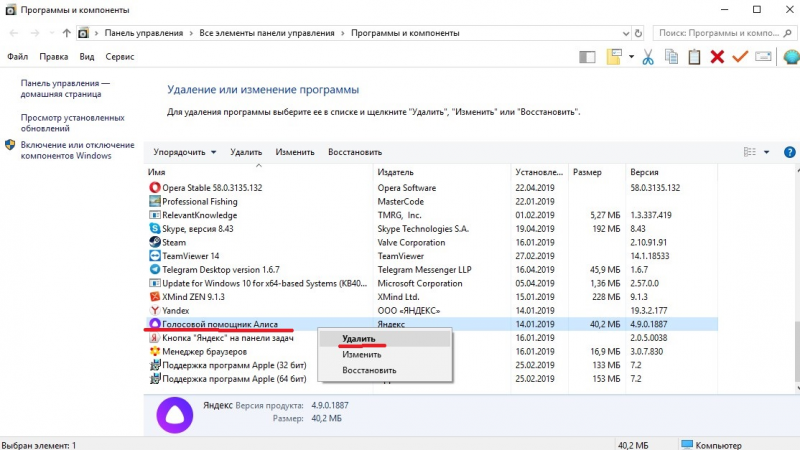800x450 pixels.
Task: Click the Telegram Desktop program icon
Action: [x=155, y=269]
